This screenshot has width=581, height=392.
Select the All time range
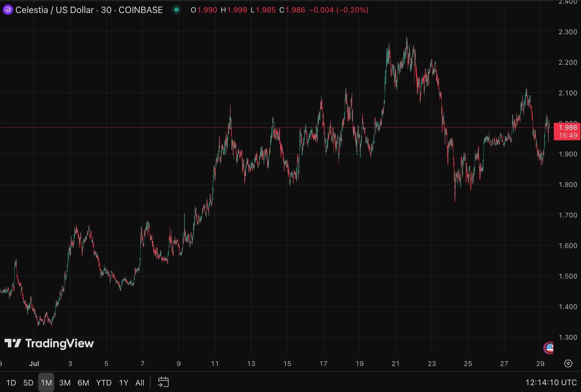pyautogui.click(x=140, y=383)
